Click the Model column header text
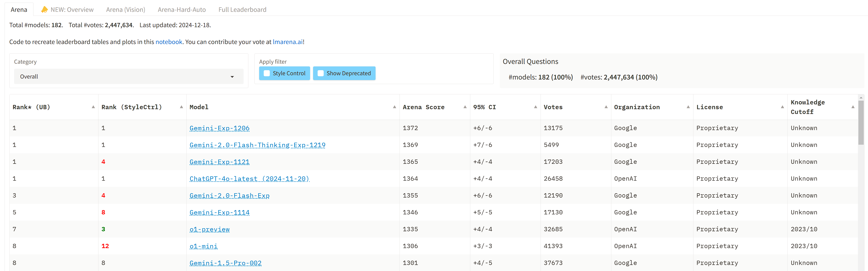This screenshot has height=271, width=868. click(199, 107)
